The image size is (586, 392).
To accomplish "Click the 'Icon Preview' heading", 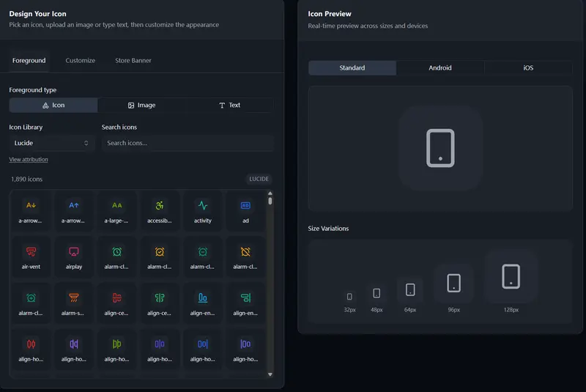I will [x=330, y=14].
